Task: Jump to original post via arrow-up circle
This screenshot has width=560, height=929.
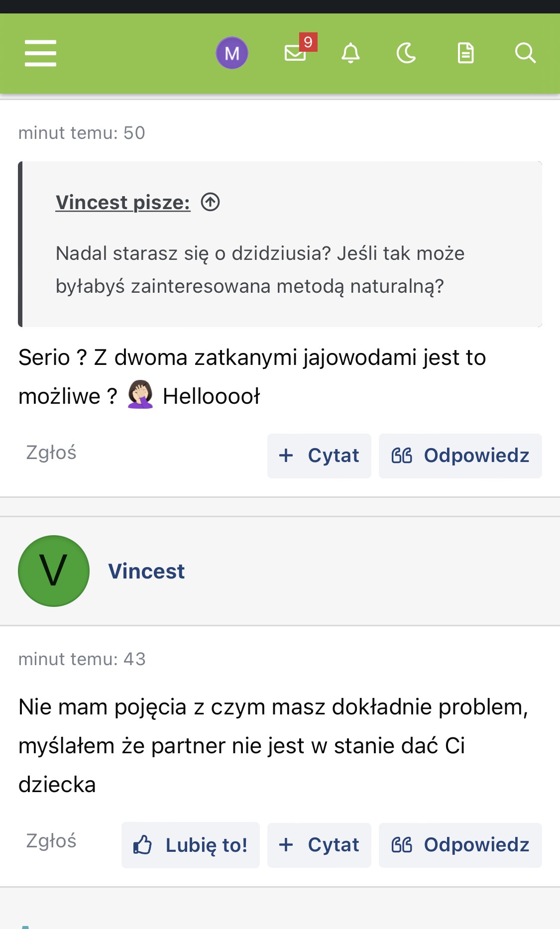Action: click(x=210, y=202)
